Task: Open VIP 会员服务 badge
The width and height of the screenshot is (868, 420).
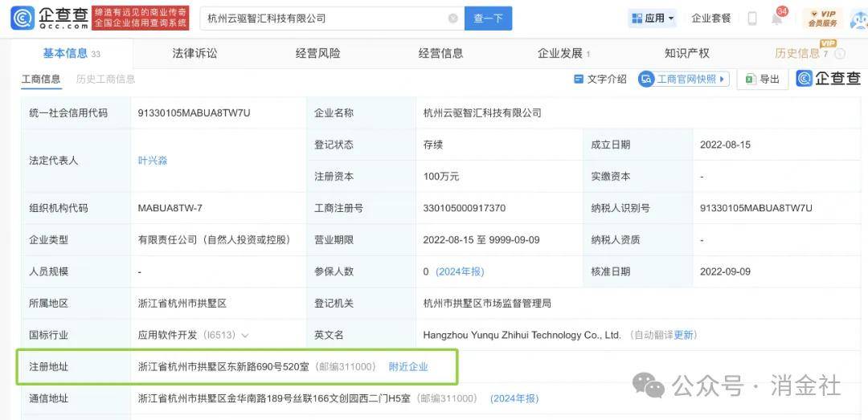Action: click(822, 18)
